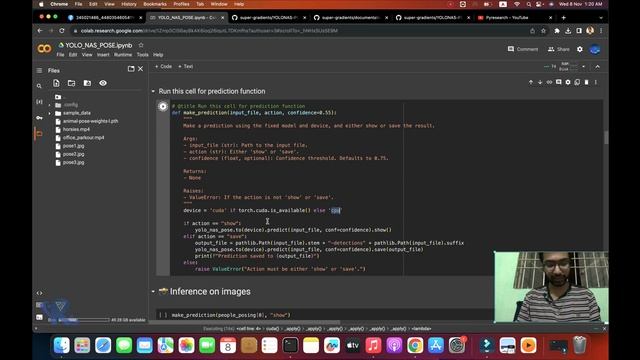Open code snippets sidebar icon
The image size is (640, 360).
(x=39, y=293)
